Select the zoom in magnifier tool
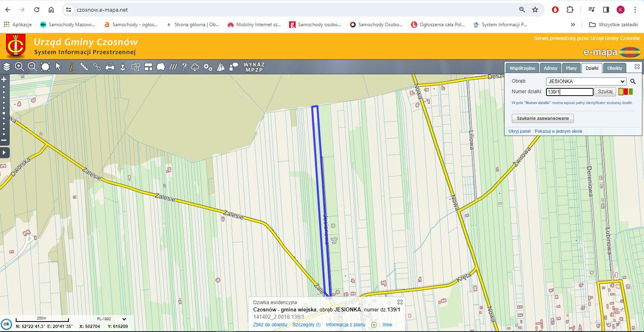Viewport: 644px width, 332px height. point(19,67)
